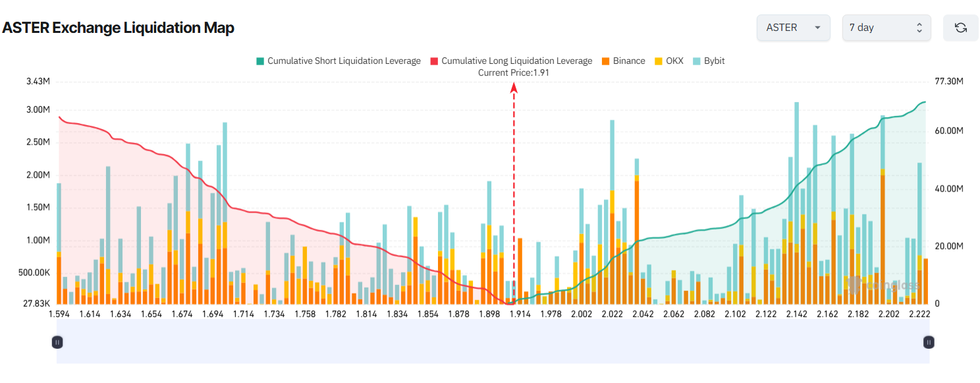Click the green swatch beside Cumulative Short Liquidation Leverage
This screenshot has height=383, width=980.
259,61
